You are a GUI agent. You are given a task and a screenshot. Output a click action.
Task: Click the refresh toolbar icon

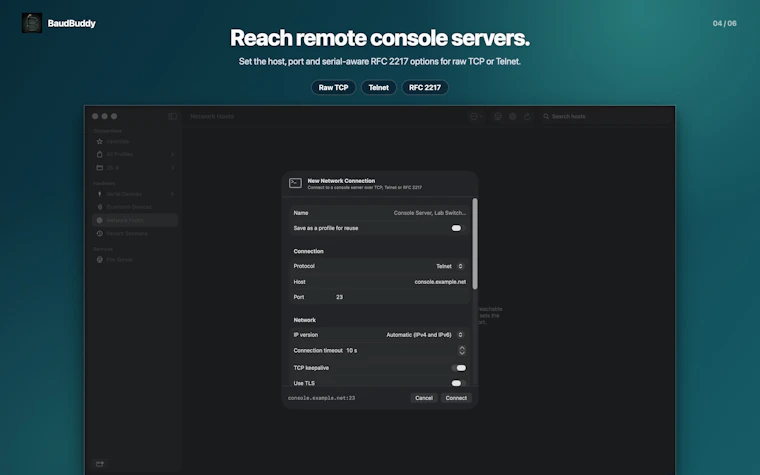(x=527, y=116)
